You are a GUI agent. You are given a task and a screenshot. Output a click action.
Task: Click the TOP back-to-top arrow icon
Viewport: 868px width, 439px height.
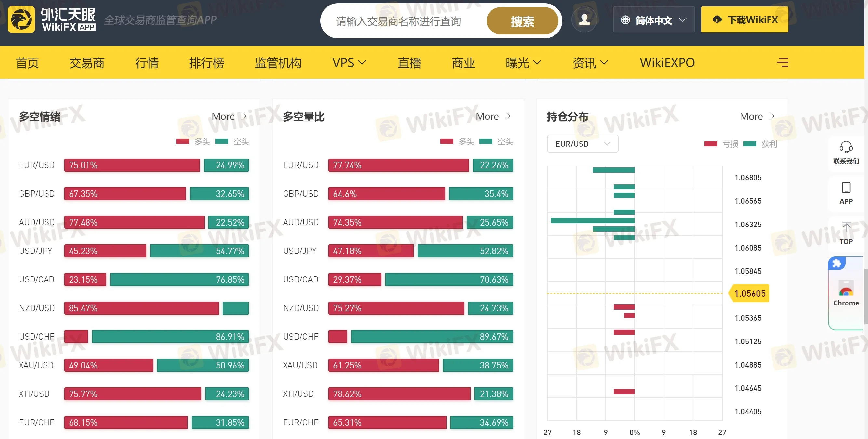[846, 227]
